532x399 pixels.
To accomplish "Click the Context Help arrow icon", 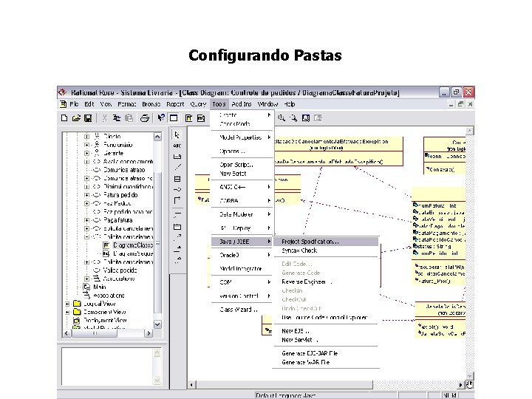I will (x=161, y=118).
